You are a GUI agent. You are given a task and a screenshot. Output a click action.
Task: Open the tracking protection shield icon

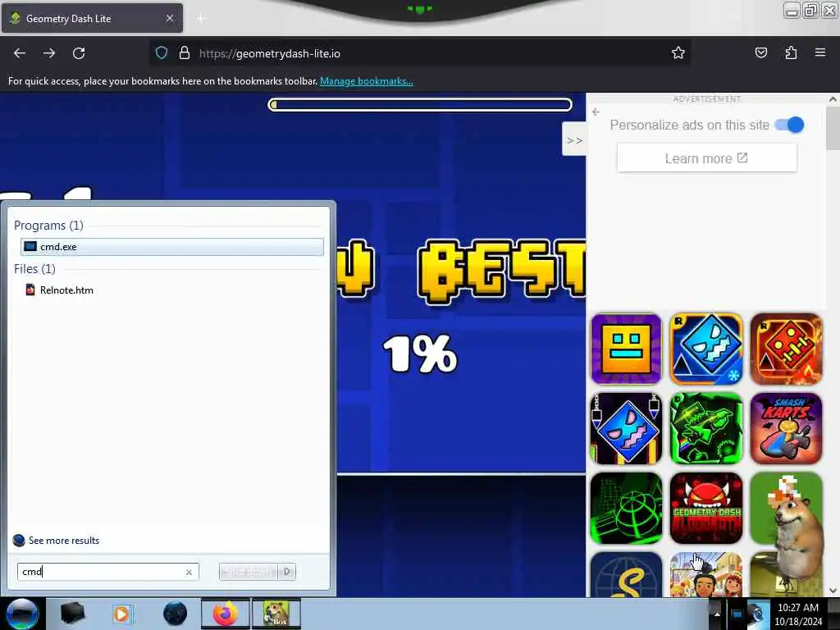(162, 53)
